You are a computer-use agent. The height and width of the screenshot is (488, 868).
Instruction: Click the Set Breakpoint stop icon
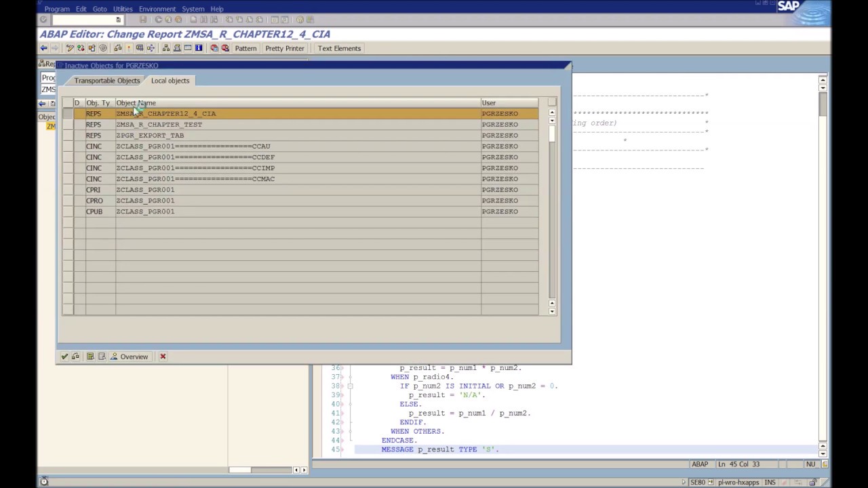click(214, 48)
